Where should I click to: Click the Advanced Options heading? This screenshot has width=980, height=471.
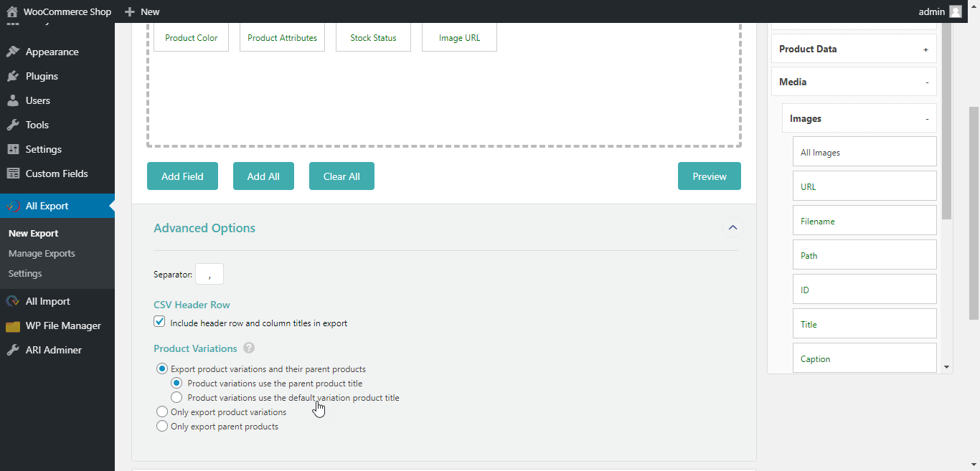(204, 228)
